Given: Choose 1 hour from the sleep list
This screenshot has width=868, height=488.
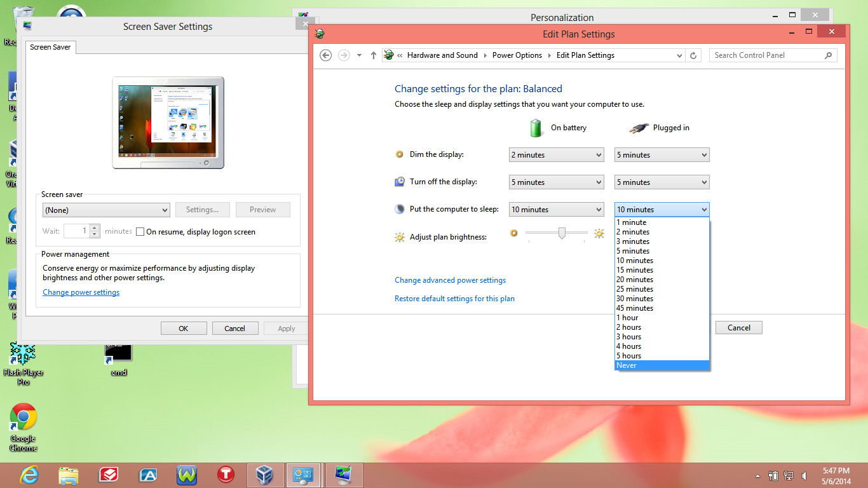Looking at the screenshot, I should [x=661, y=318].
